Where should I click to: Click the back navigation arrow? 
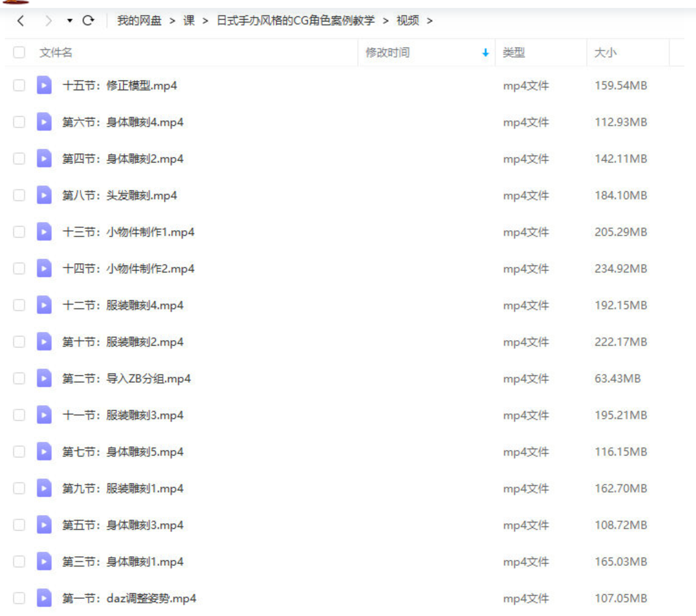click(21, 21)
